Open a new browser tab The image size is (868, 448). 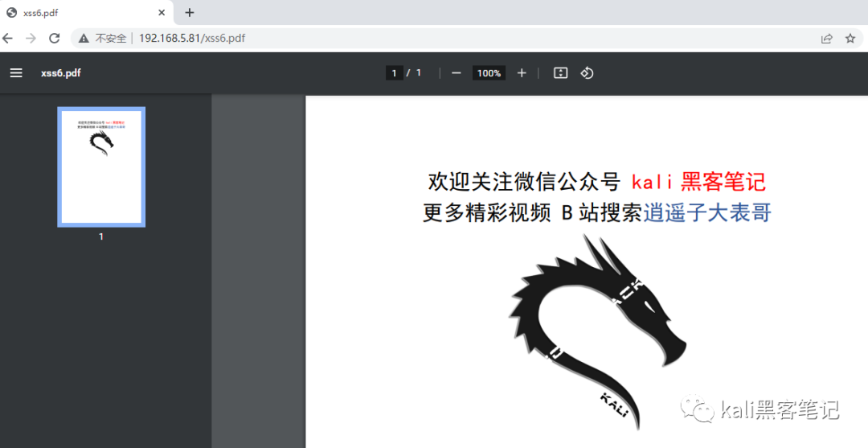190,12
